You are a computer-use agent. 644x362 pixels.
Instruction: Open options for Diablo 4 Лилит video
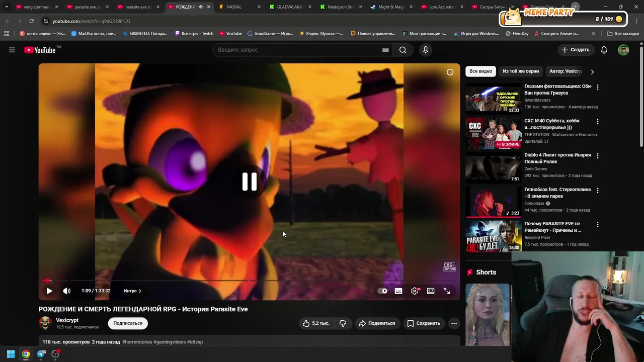[598, 156]
